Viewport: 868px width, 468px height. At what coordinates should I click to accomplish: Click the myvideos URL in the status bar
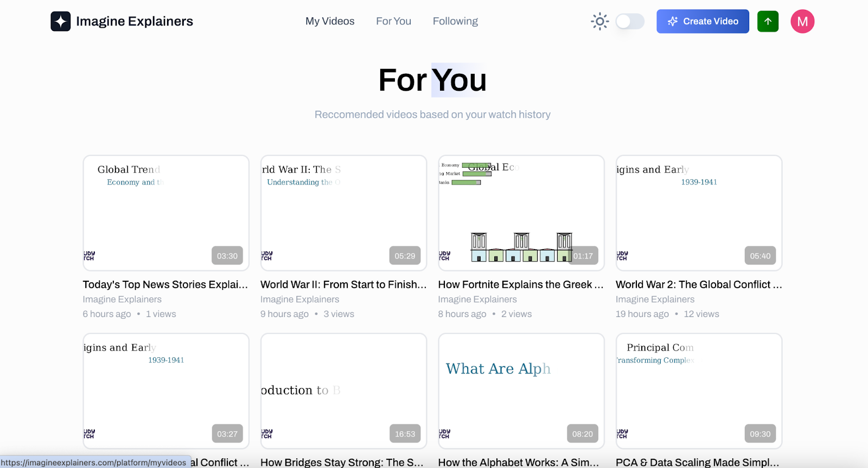(92, 462)
